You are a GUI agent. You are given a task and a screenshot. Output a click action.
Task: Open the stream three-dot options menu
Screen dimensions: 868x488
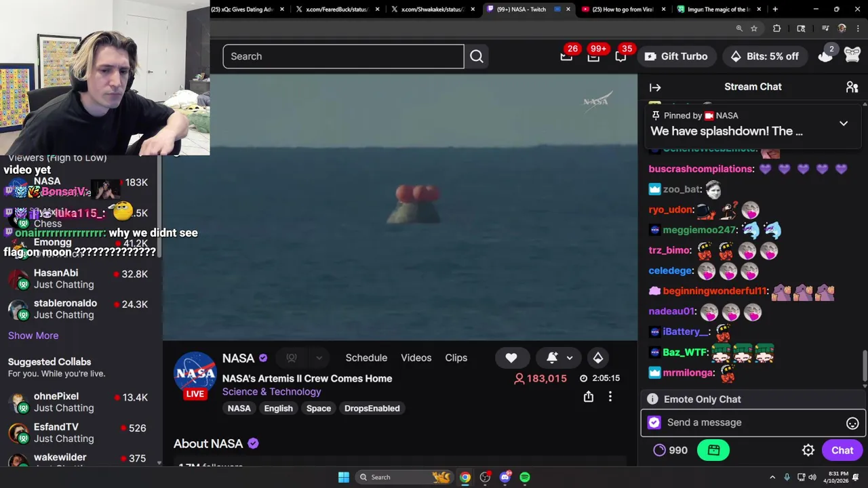pos(610,396)
